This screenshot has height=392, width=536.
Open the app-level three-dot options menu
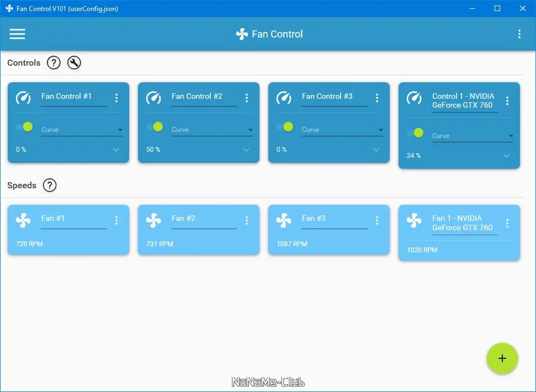519,34
